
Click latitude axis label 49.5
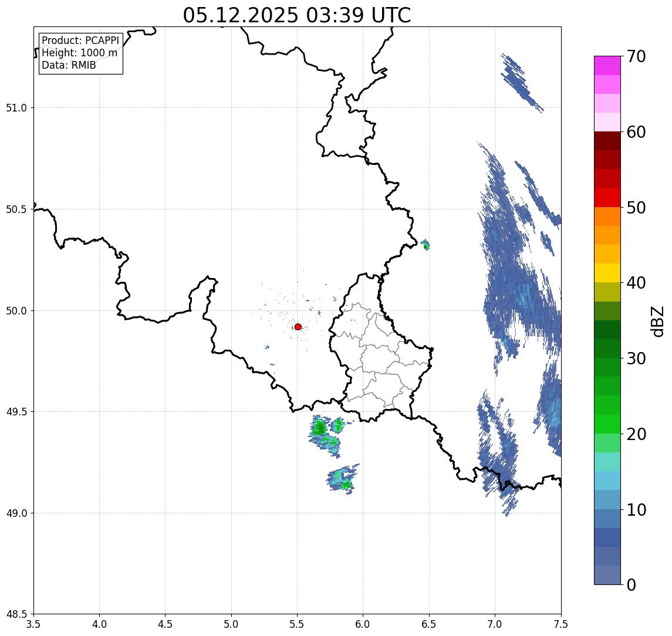coord(16,412)
